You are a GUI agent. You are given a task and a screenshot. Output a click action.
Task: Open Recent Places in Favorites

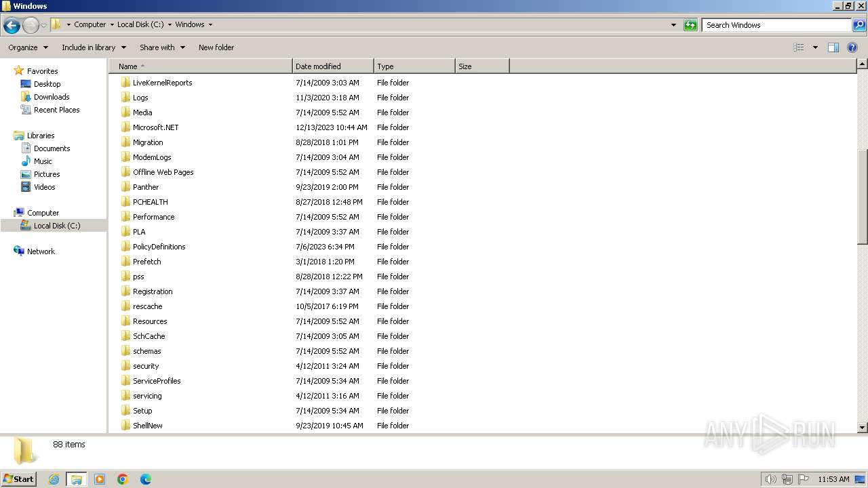(x=56, y=110)
